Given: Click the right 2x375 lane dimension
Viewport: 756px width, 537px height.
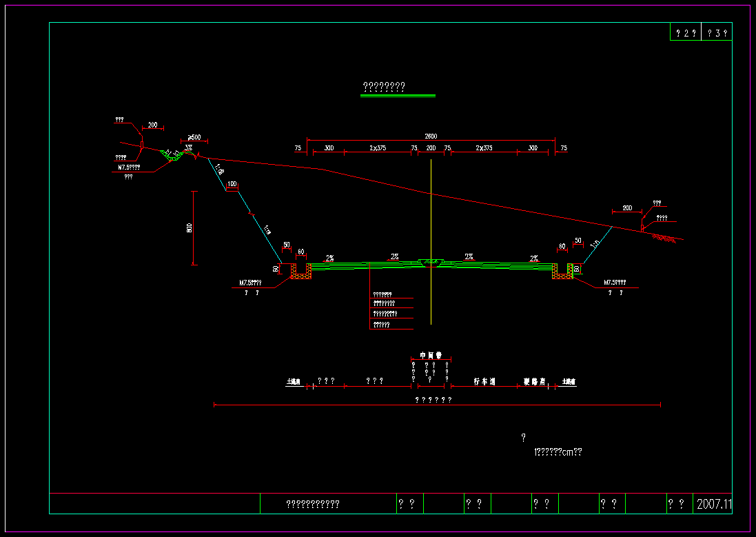Looking at the screenshot, I should pos(484,148).
